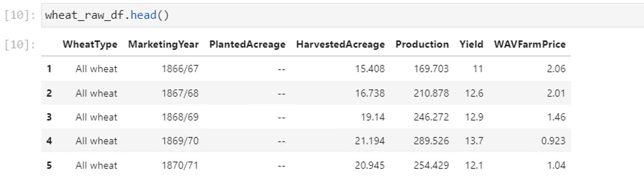Screen dimensions: 644x189
Task: Click the 1869/70 marketing year cell
Action: point(180,141)
